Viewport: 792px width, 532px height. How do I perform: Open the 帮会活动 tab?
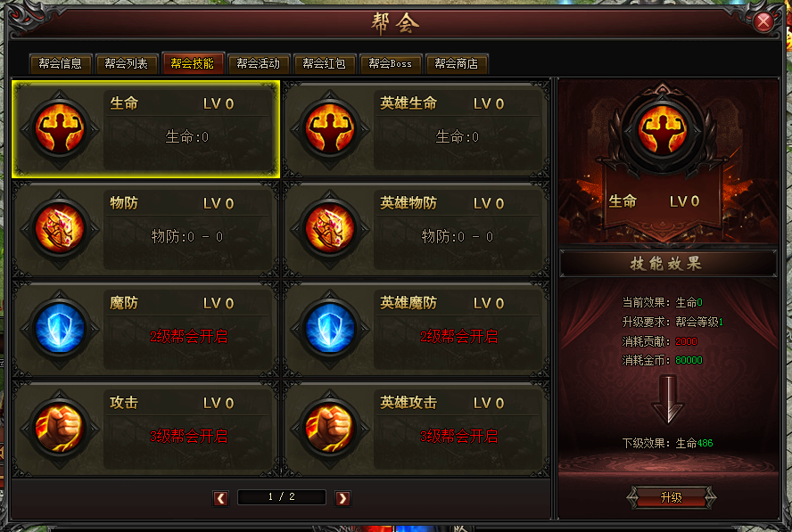(258, 63)
